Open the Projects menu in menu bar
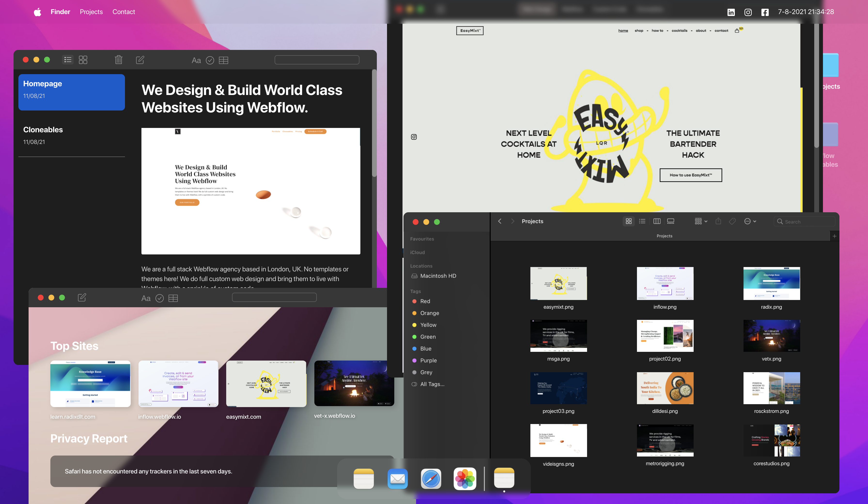This screenshot has height=504, width=868. (91, 12)
